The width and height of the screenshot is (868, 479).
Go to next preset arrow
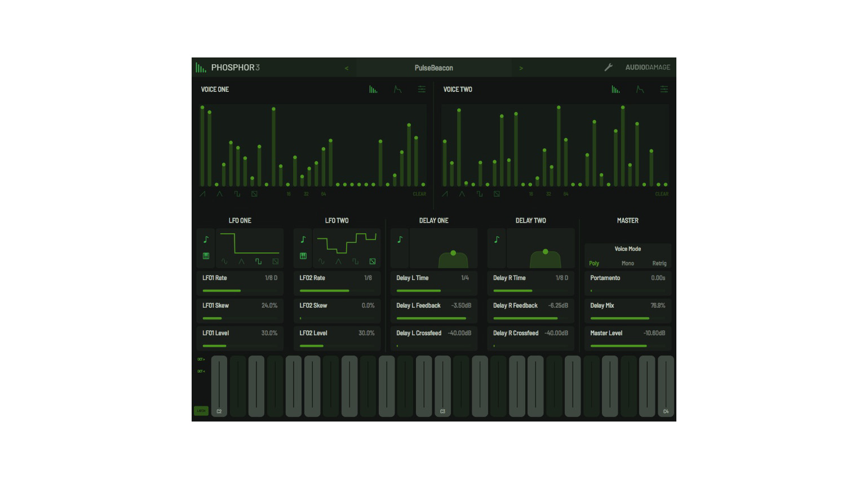pyautogui.click(x=521, y=68)
